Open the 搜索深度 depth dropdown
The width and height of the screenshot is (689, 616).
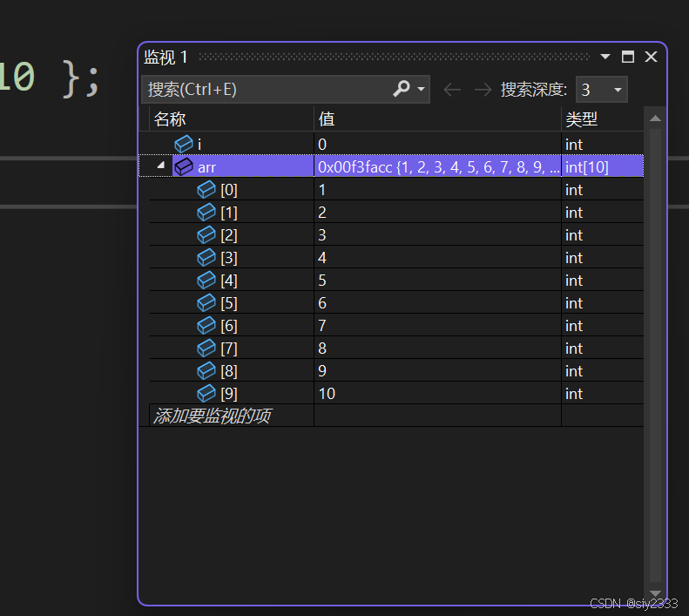pyautogui.click(x=602, y=90)
